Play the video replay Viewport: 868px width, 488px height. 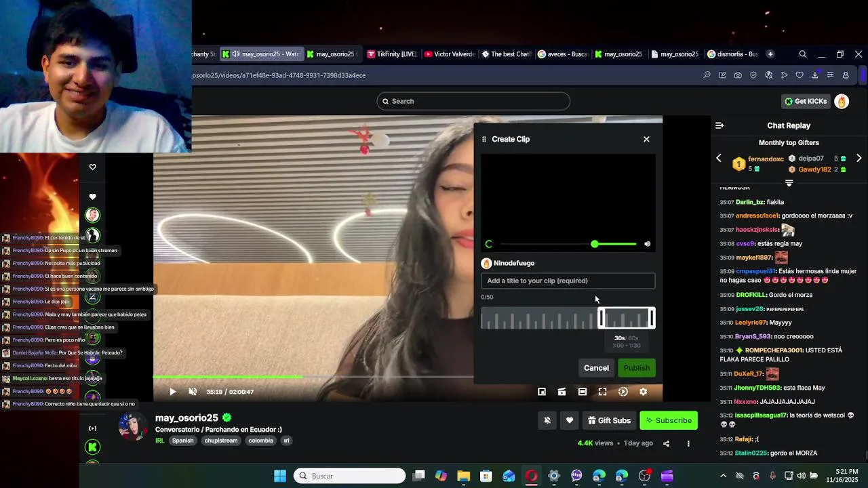pos(172,392)
